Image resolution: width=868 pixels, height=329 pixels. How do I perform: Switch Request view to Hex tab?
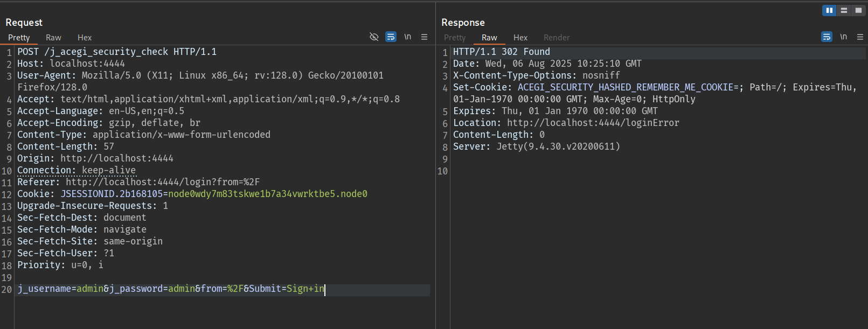point(85,38)
